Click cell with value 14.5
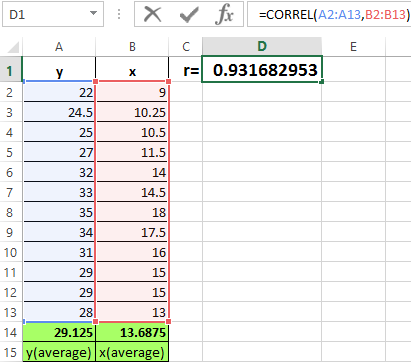 click(x=132, y=192)
